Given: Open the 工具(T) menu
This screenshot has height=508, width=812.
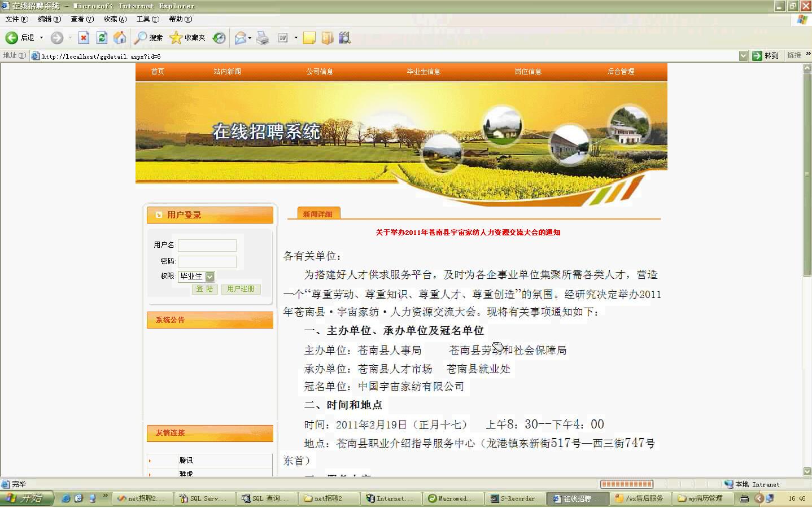Looking at the screenshot, I should (147, 19).
